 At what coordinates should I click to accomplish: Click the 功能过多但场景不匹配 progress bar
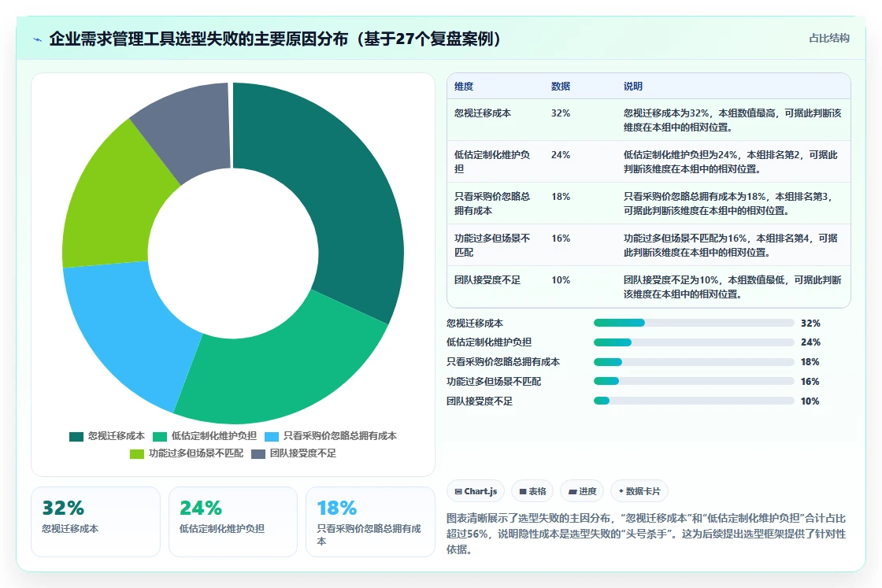pos(694,381)
